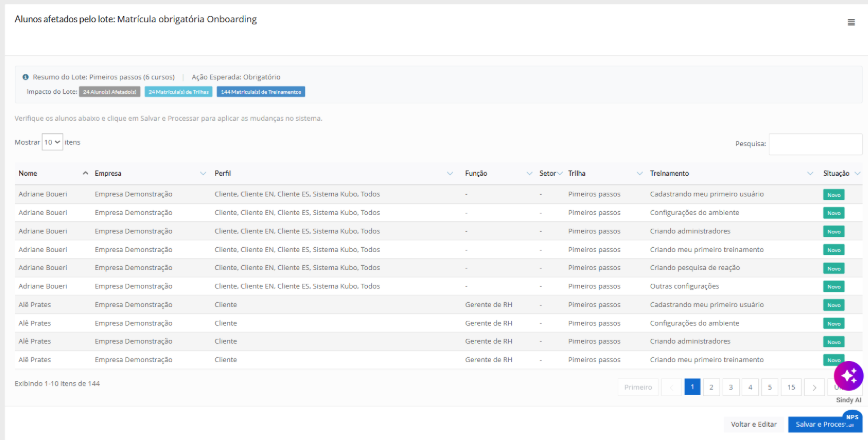The height and width of the screenshot is (440, 868).
Task: Click 'Cadastrando meu primeiro usuário' in Adriane Boueri row
Action: pyautogui.click(x=707, y=194)
